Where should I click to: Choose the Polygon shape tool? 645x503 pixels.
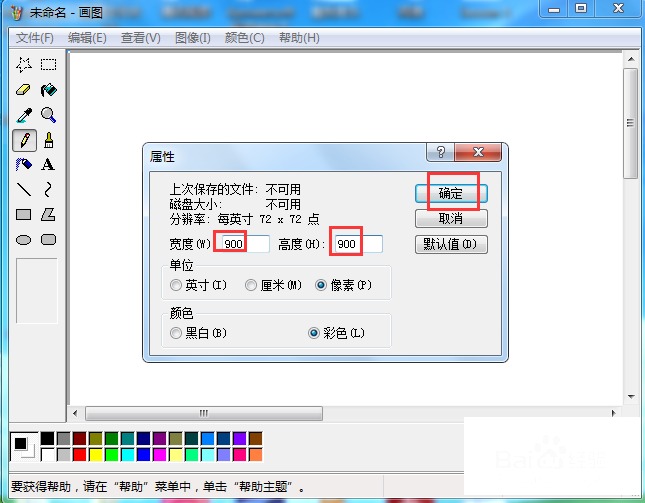(48, 214)
